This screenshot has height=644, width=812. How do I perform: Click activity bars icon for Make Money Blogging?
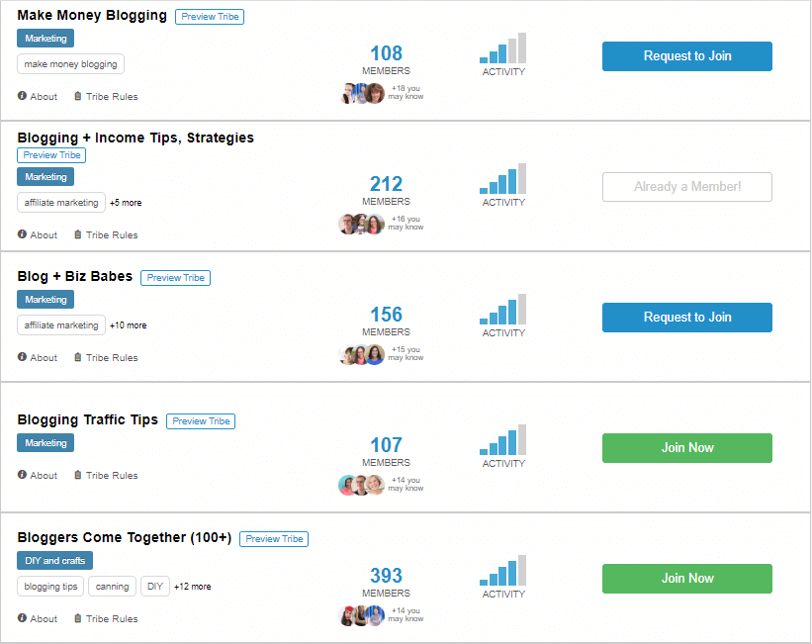[502, 47]
